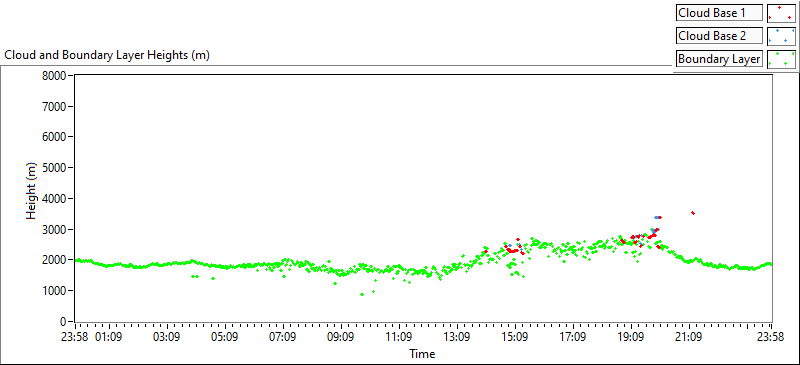Image resolution: width=800 pixels, height=365 pixels.
Task: Click the lowest green point below 1000 m
Action: (x=362, y=295)
